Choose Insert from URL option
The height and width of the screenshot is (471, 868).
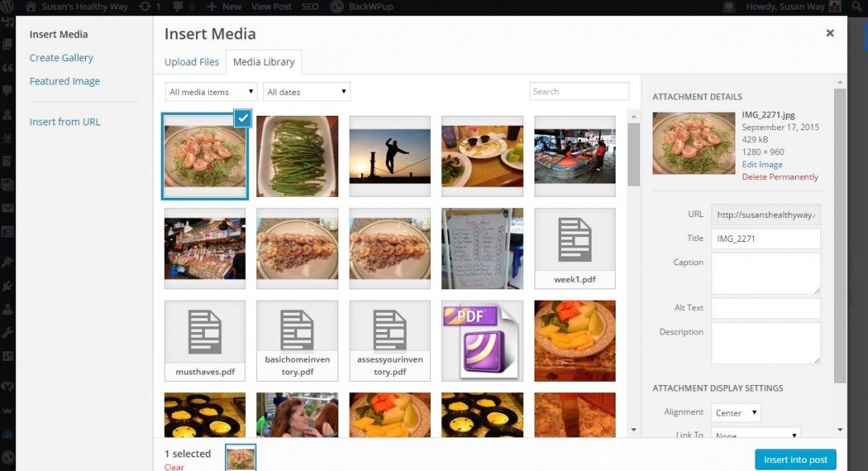coord(65,121)
